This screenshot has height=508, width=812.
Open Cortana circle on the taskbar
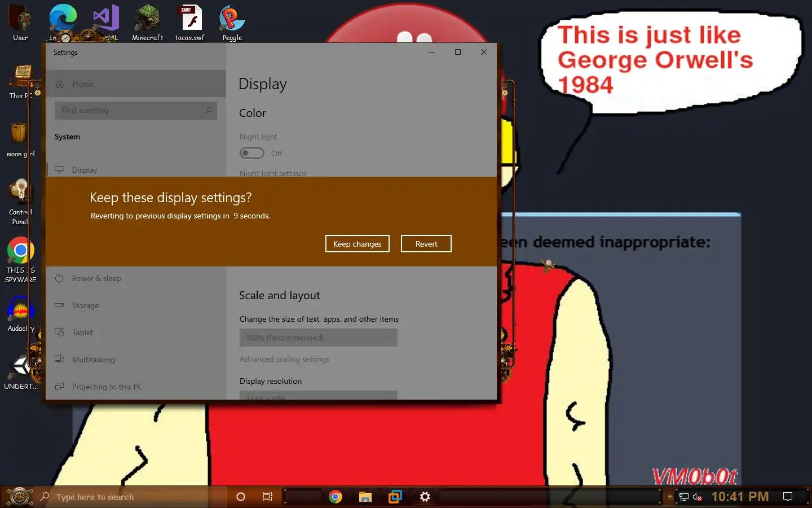pos(241,497)
